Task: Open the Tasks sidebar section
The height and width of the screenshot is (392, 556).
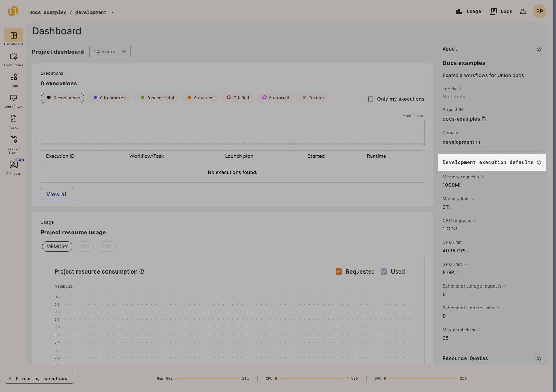Action: pyautogui.click(x=14, y=122)
